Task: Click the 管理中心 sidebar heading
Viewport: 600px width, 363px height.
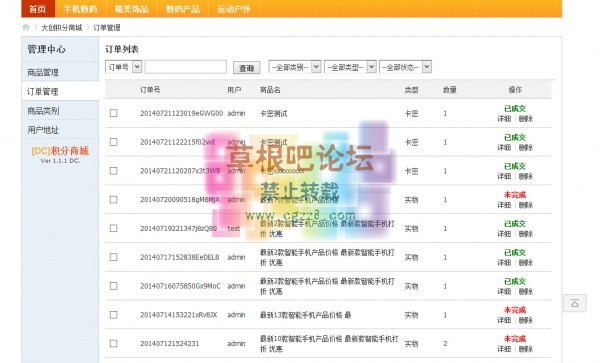Action: (46, 49)
